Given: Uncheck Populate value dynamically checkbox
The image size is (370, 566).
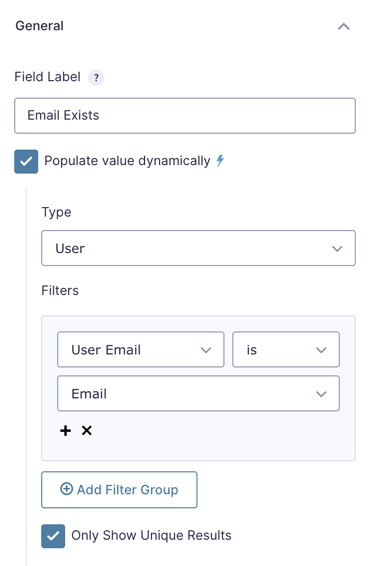Looking at the screenshot, I should pos(26,161).
